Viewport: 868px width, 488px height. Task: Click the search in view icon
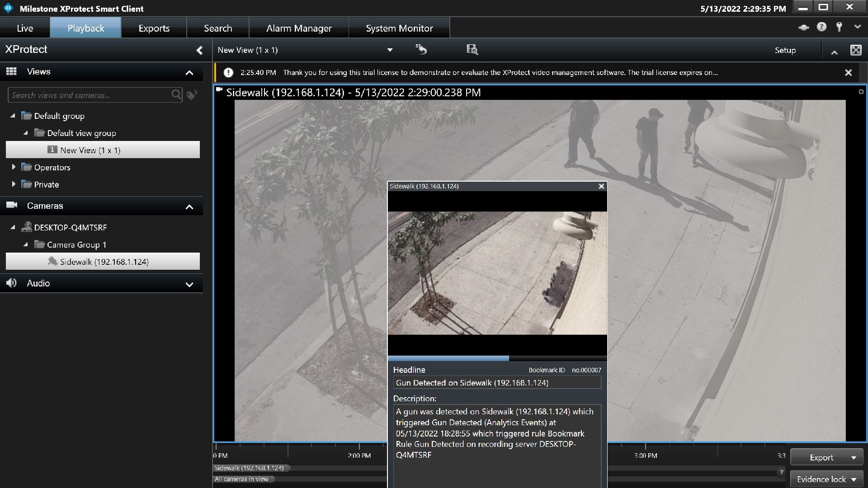click(472, 49)
